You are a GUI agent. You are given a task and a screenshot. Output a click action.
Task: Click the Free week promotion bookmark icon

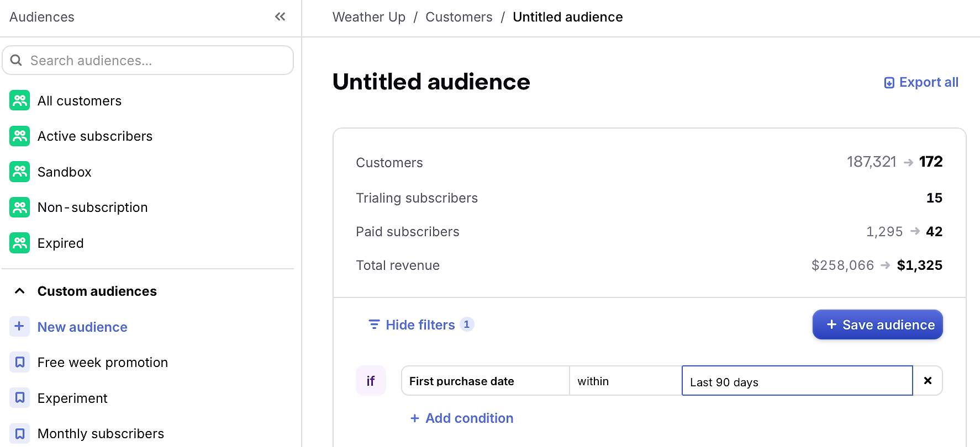(x=19, y=362)
